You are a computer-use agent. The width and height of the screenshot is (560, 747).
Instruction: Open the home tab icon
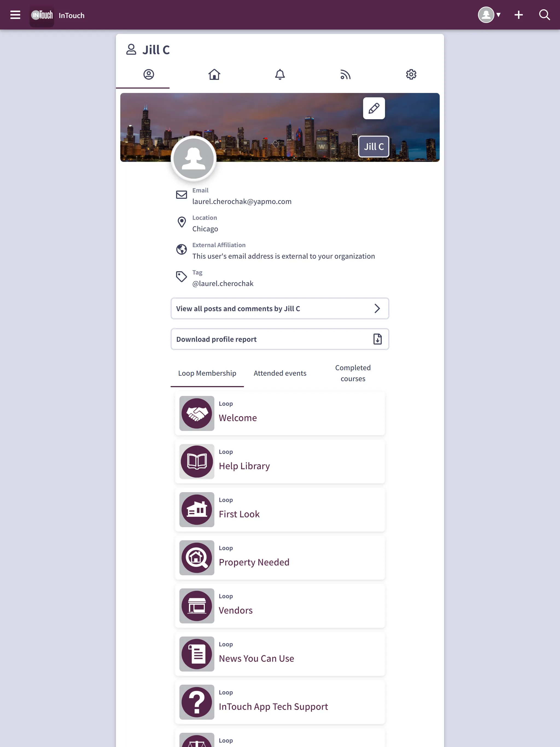[x=214, y=74]
